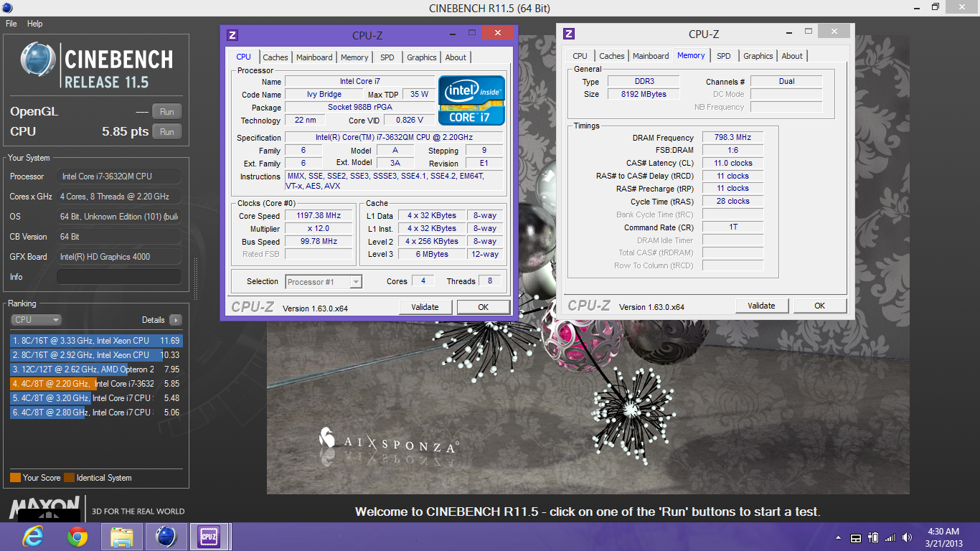Image resolution: width=980 pixels, height=551 pixels.
Task: Select Mainboard tab in right CPU-Z window
Action: click(651, 56)
